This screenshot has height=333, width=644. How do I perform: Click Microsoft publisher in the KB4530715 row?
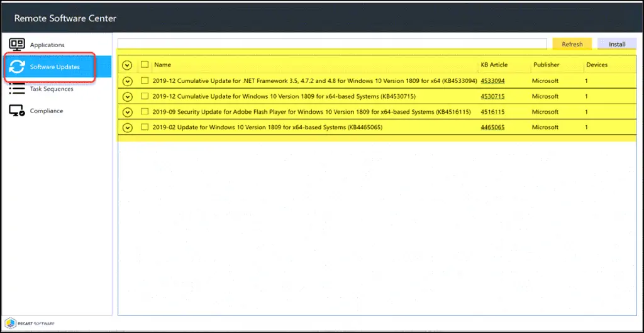pos(545,97)
